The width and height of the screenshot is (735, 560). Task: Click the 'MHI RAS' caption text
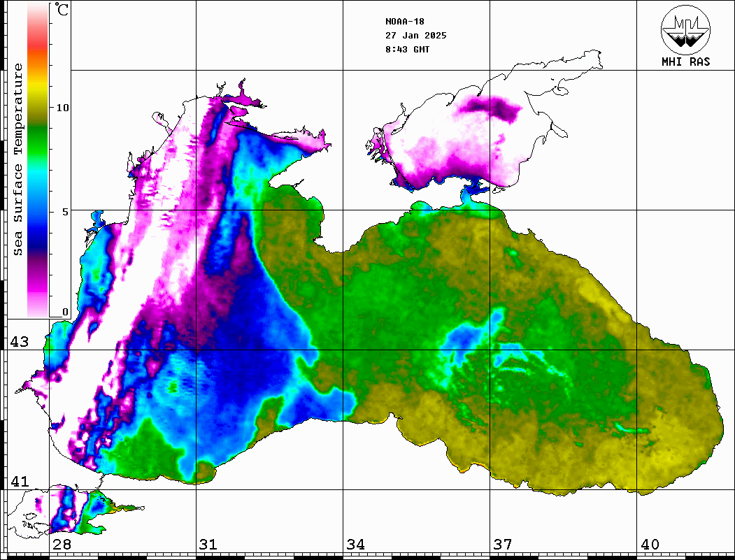685,62
